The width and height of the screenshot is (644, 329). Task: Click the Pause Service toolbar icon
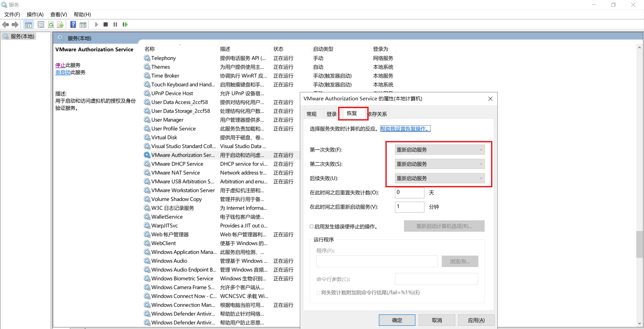115,25
